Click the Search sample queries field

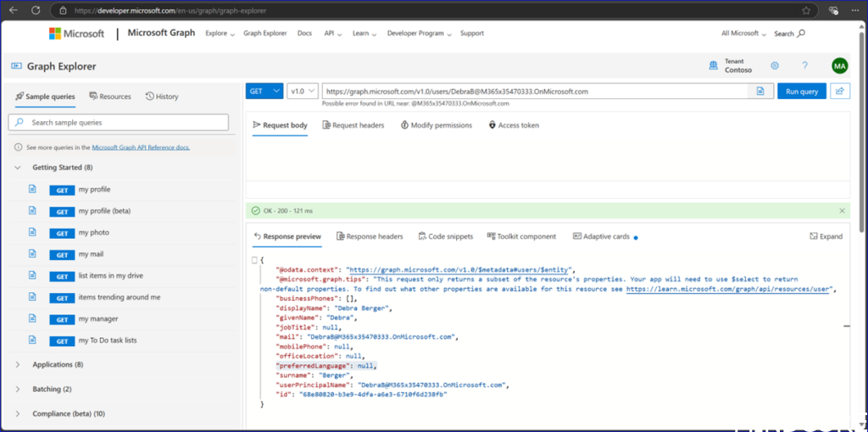point(119,123)
